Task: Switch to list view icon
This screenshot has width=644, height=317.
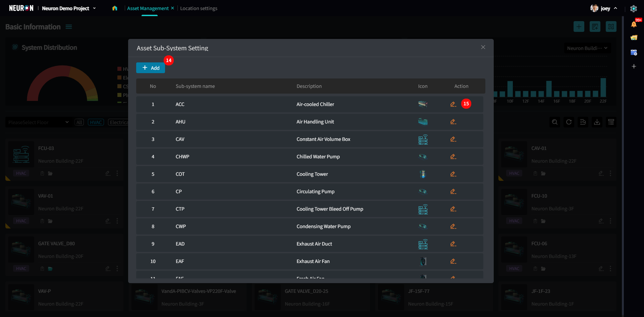Action: [x=611, y=122]
